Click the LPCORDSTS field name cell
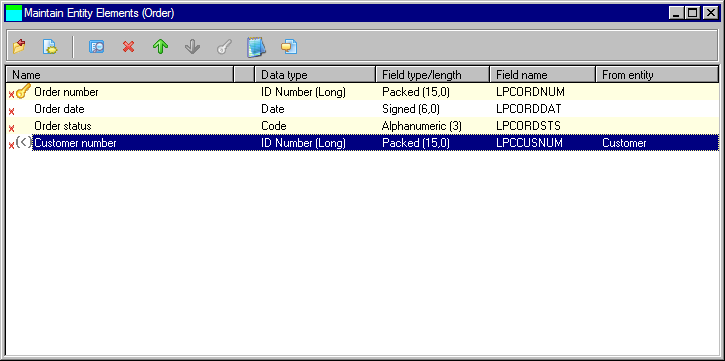725x361 pixels. tap(528, 126)
